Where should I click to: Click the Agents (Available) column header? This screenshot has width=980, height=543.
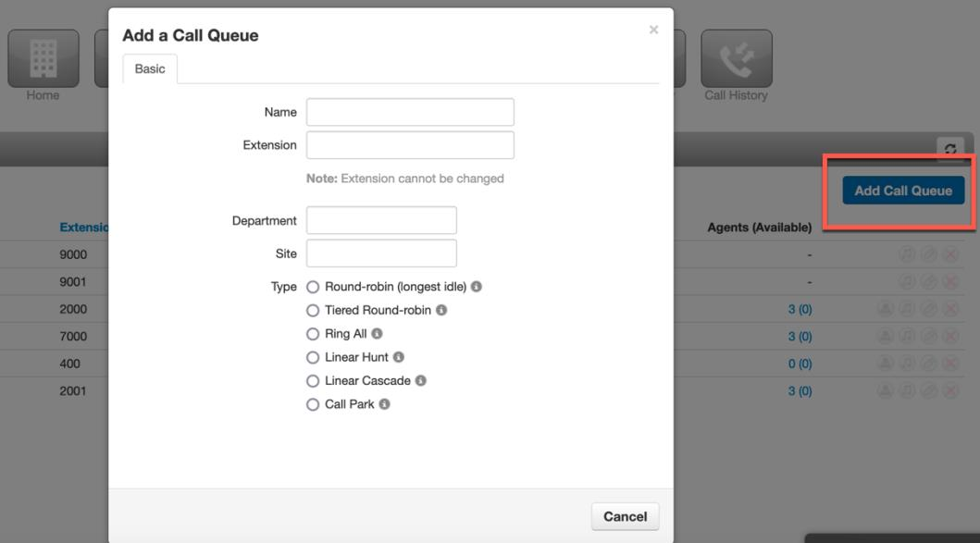(760, 228)
